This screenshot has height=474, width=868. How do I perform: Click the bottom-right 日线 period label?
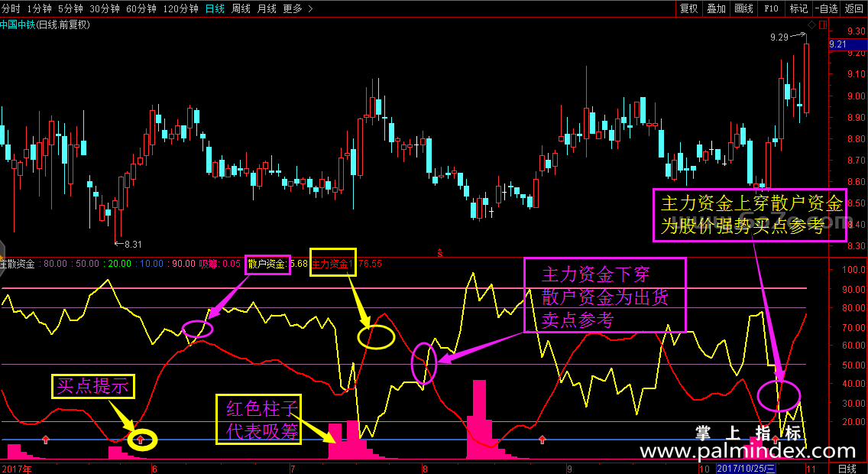847,469
